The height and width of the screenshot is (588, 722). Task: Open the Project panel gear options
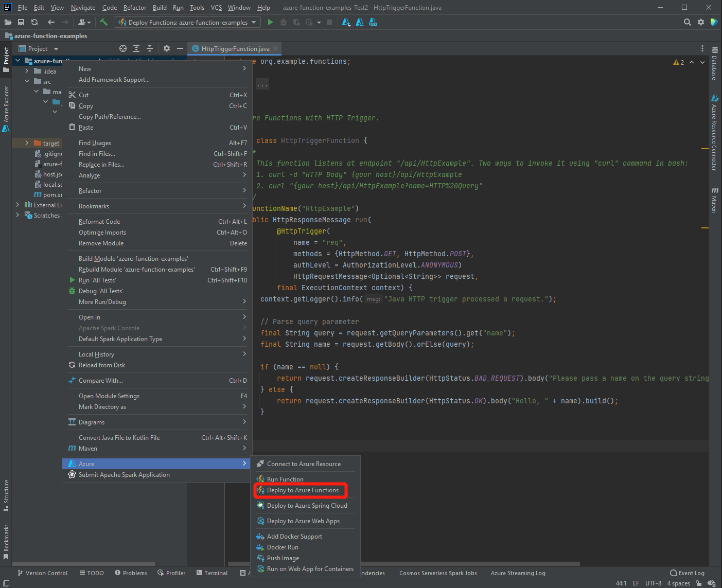point(166,48)
